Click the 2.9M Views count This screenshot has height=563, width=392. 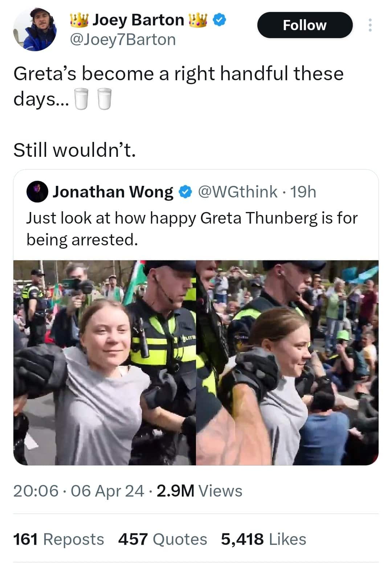199,491
